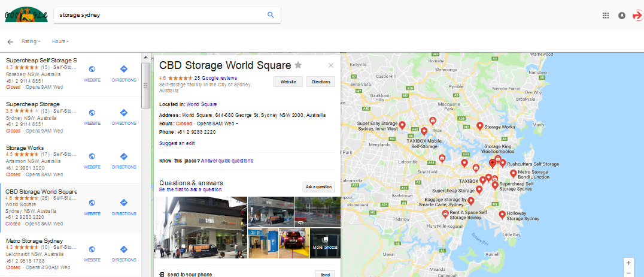Click the Google doodle logo
Screen dimensions: 644x277
pos(26,15)
